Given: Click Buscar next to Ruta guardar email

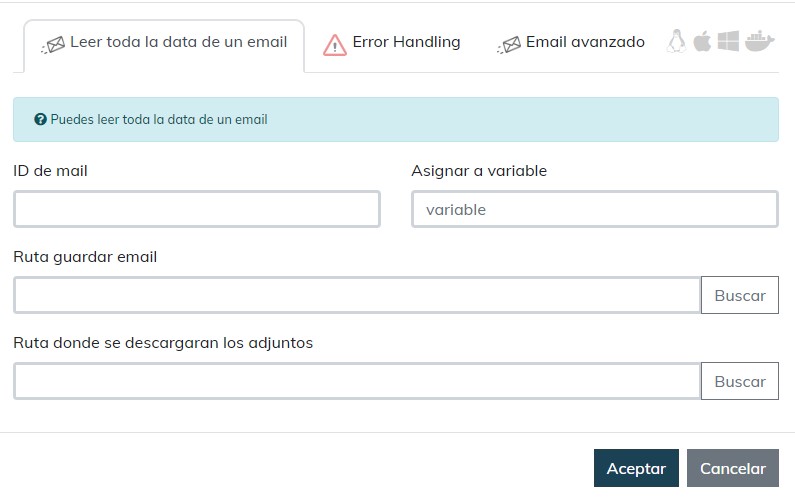Looking at the screenshot, I should pyautogui.click(x=740, y=295).
